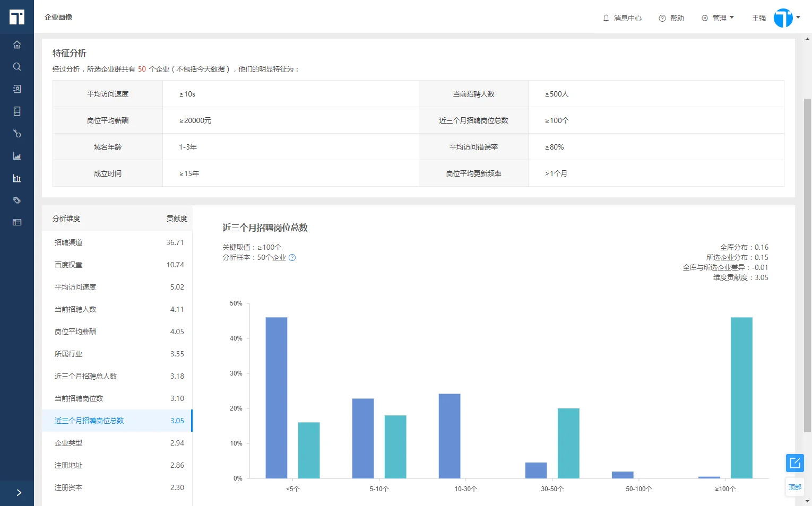The image size is (812, 506).
Task: Click the 顶部 back-to-top button
Action: coord(794,486)
